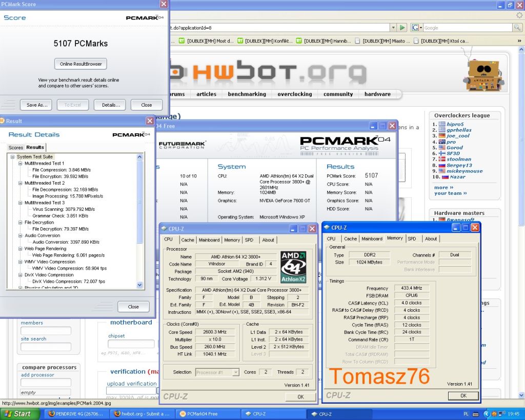Click Greek flag next to hipro5

click(442, 124)
